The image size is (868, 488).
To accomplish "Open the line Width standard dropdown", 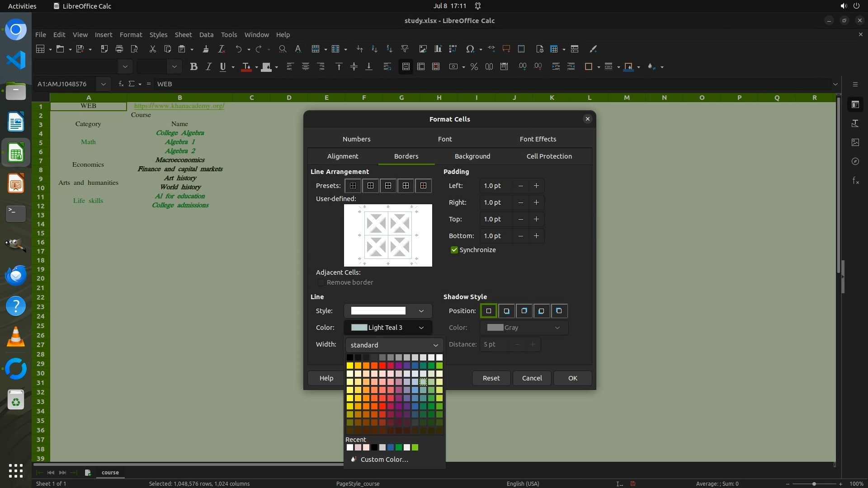I will (x=394, y=345).
